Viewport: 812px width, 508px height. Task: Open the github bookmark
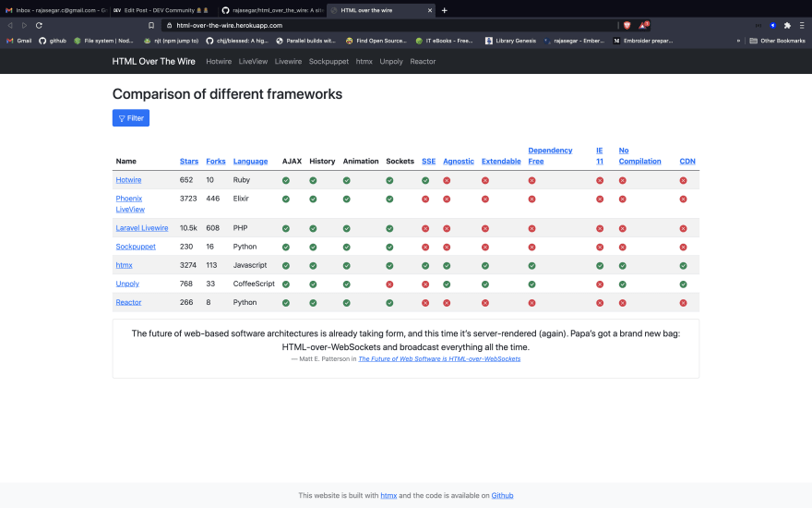[53, 41]
